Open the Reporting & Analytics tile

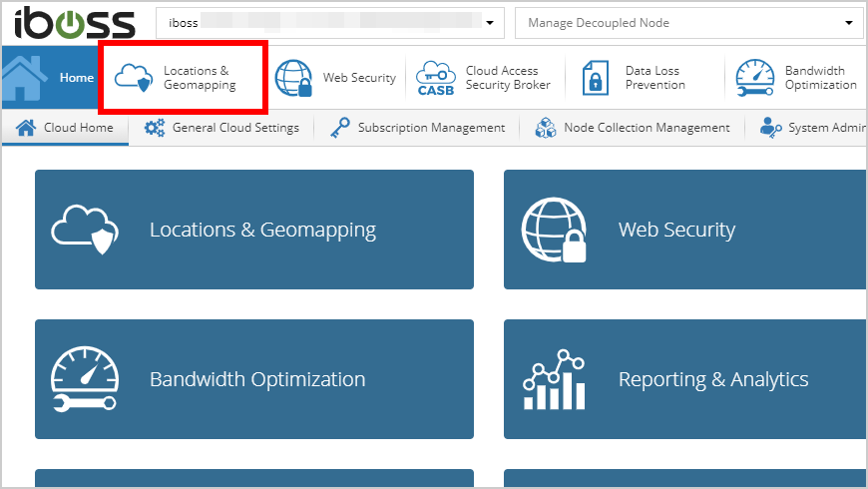point(685,379)
